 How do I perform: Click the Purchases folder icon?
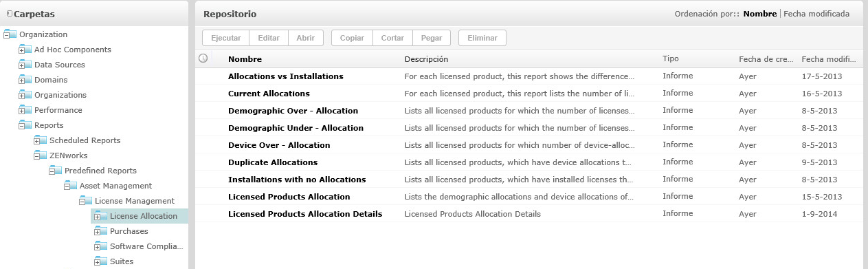click(101, 231)
